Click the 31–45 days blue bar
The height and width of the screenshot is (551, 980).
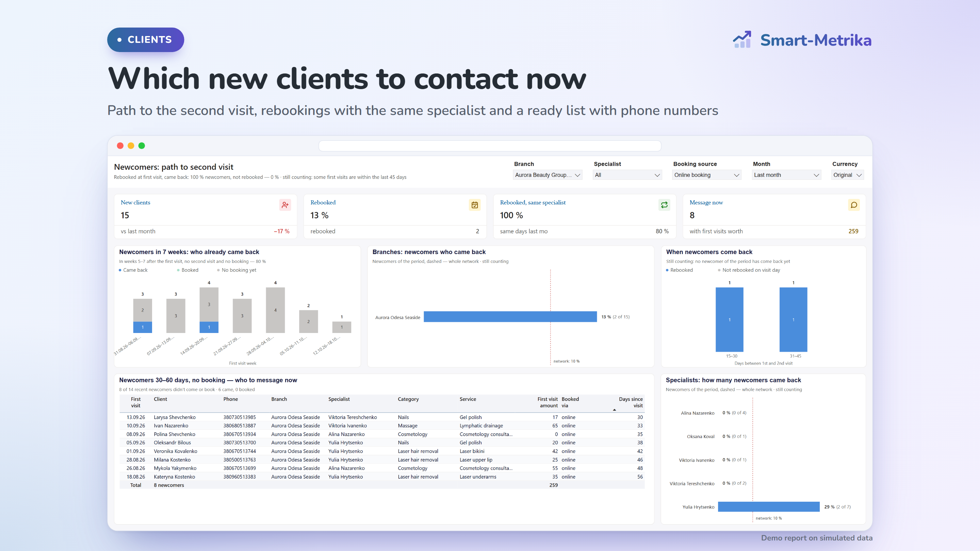click(x=793, y=319)
